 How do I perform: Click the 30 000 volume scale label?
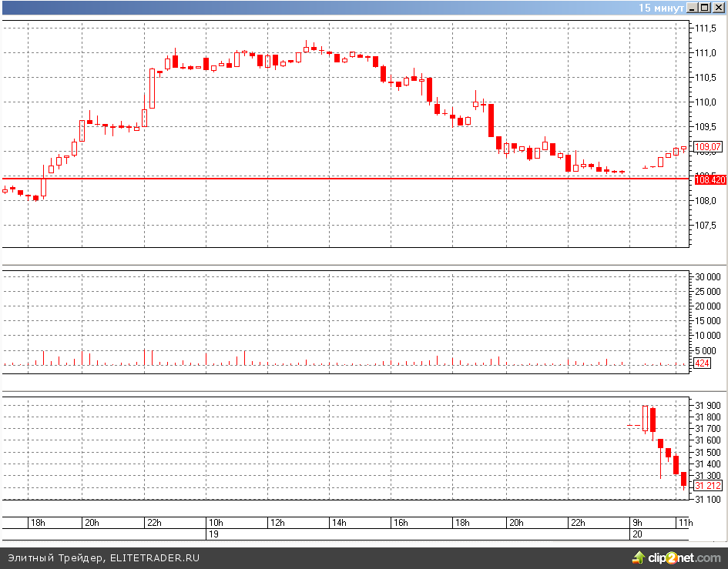pyautogui.click(x=707, y=276)
